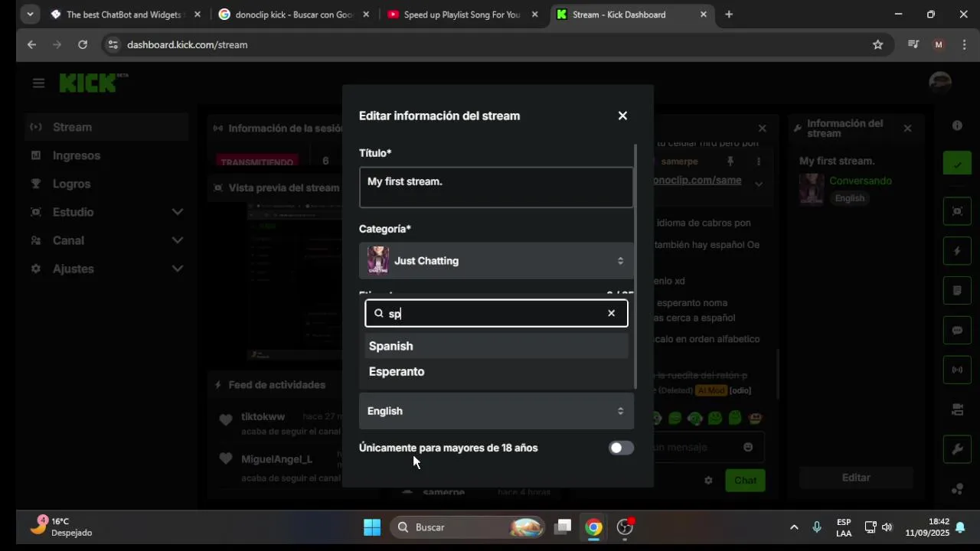The height and width of the screenshot is (551, 980).
Task: Open the hamburger menu beside the KICK logo
Action: [38, 83]
